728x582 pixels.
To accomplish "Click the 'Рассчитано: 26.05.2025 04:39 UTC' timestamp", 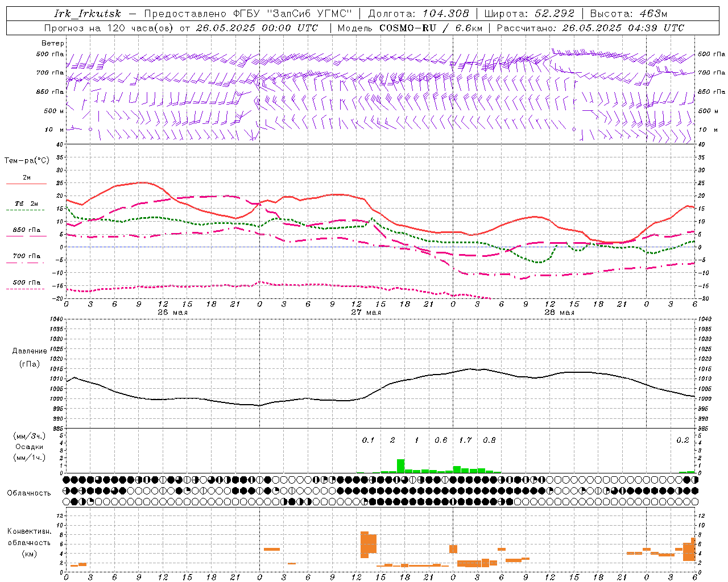I will 590,28.
